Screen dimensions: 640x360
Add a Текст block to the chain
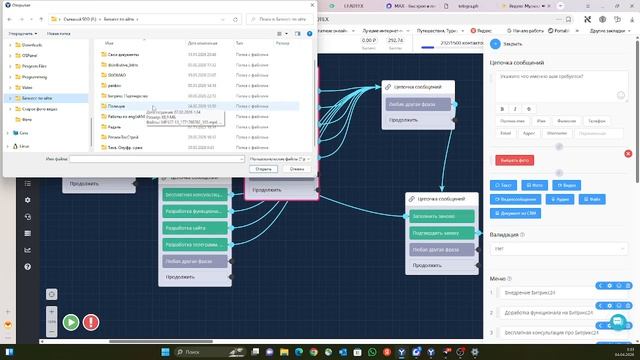tap(503, 185)
